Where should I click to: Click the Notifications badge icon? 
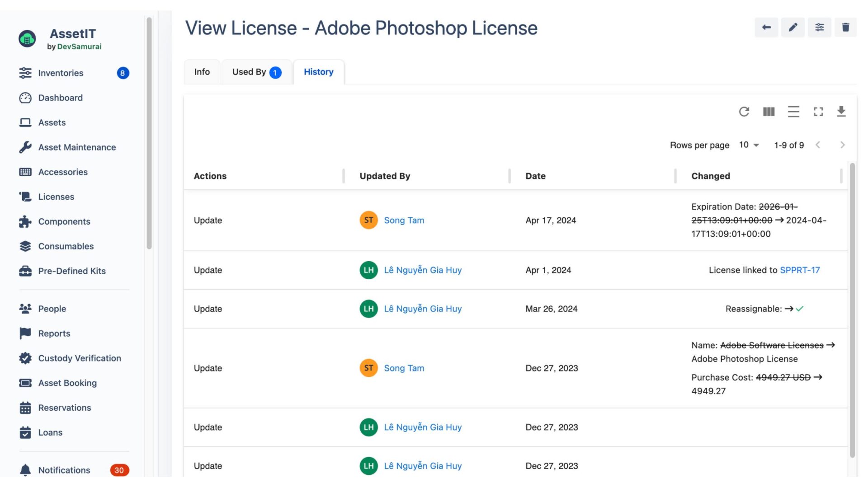118,470
